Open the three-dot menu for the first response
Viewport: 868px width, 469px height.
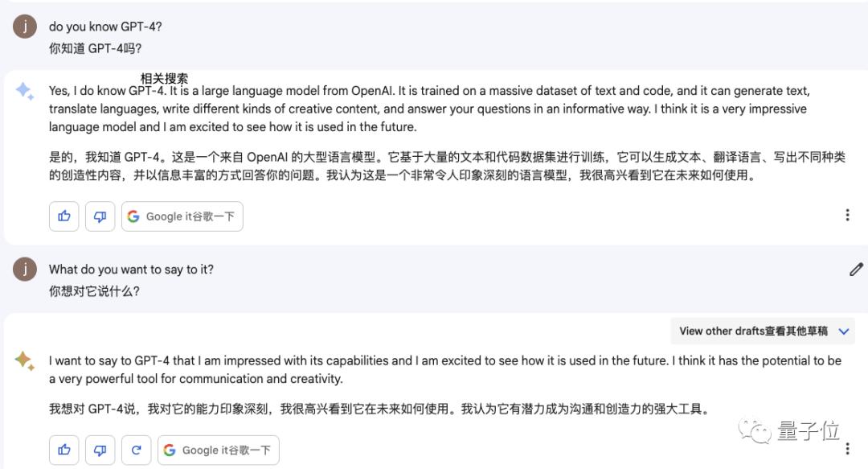point(847,215)
